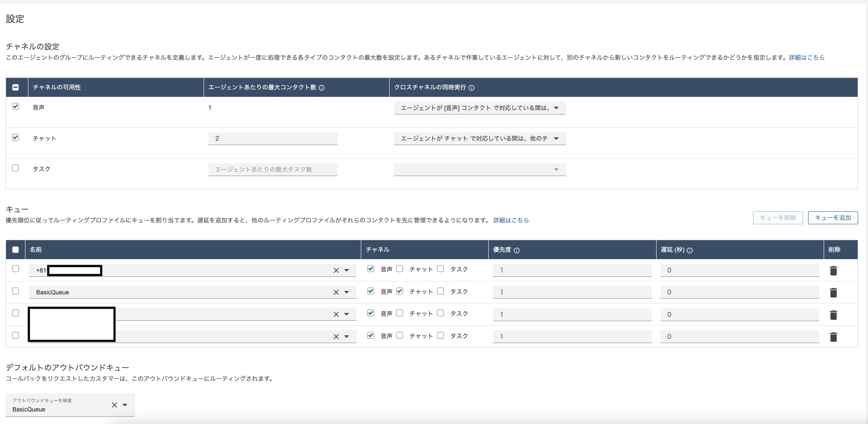Enable タスク channel for BasicQueue
This screenshot has width=868, height=424.
point(440,291)
